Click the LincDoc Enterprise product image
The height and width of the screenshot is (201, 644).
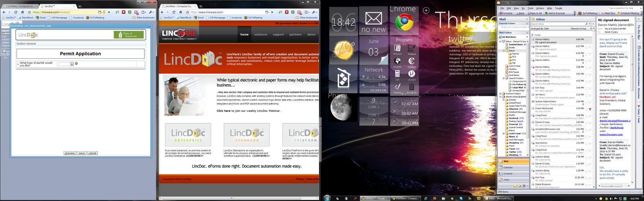pyautogui.click(x=188, y=135)
